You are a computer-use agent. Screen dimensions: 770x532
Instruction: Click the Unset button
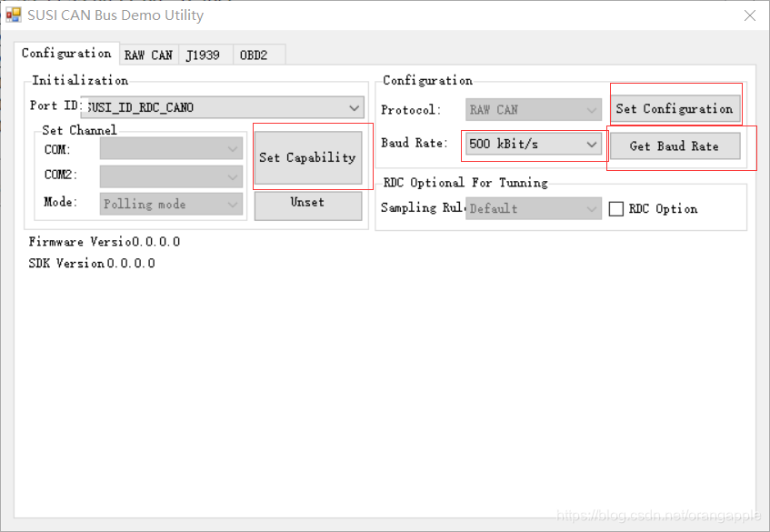click(308, 206)
